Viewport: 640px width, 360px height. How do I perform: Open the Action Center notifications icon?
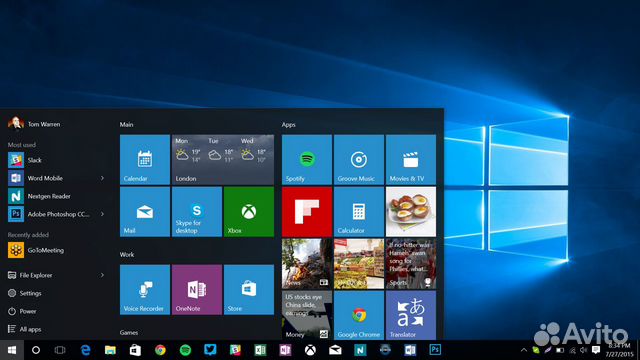click(596, 350)
